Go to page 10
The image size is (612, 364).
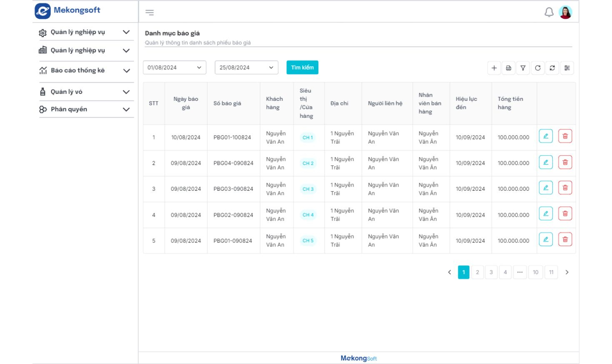point(536,272)
